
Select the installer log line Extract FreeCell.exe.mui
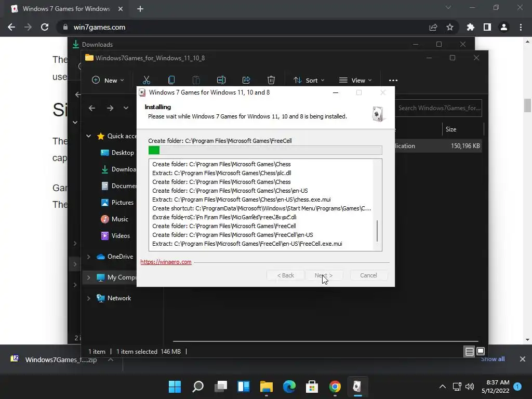(x=247, y=244)
